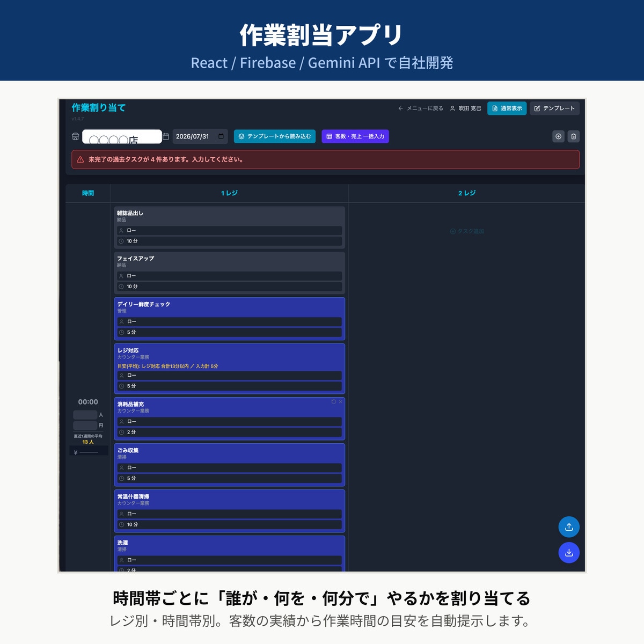
Task: Open the 2 分 duration field in 消耗品補充
Action: (229, 433)
